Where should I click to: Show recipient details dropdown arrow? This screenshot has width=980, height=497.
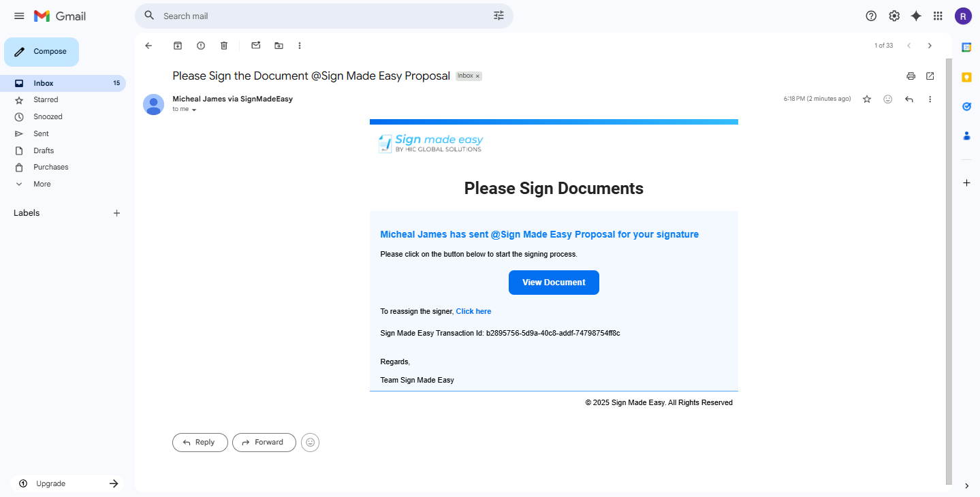click(x=194, y=110)
